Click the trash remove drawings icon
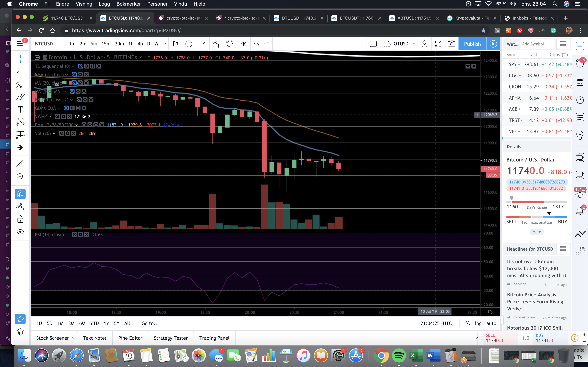This screenshot has width=588, height=367. point(20,249)
